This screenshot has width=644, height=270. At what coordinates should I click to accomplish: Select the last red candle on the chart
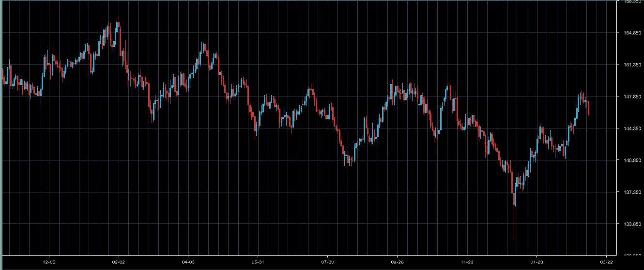588,108
